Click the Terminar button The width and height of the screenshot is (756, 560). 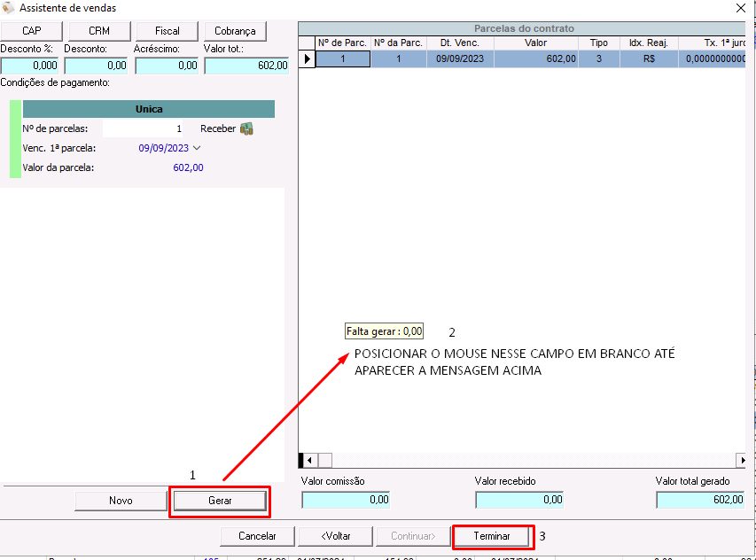tap(492, 536)
